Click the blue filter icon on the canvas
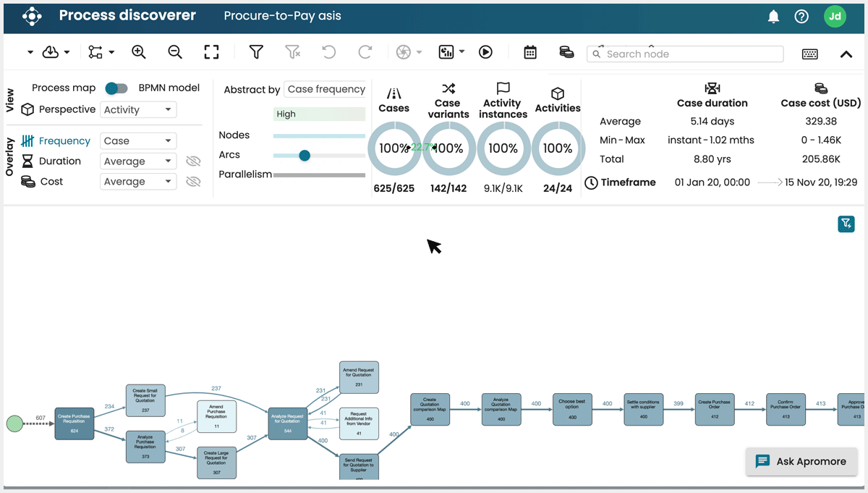This screenshot has height=493, width=868. tap(846, 224)
